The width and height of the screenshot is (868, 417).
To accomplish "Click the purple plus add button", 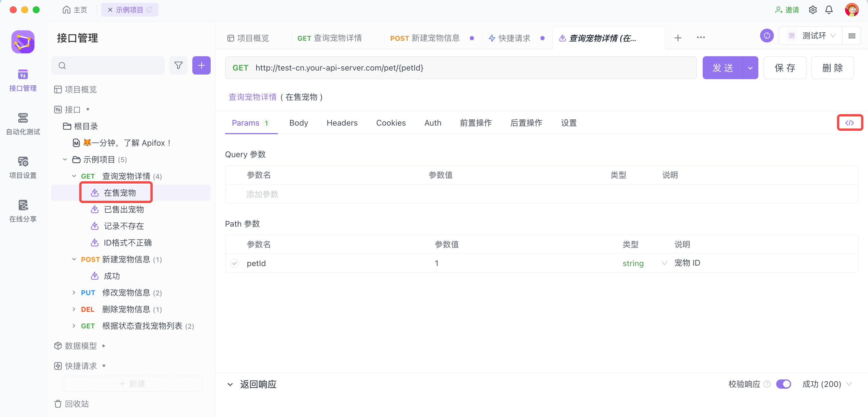I will point(201,65).
